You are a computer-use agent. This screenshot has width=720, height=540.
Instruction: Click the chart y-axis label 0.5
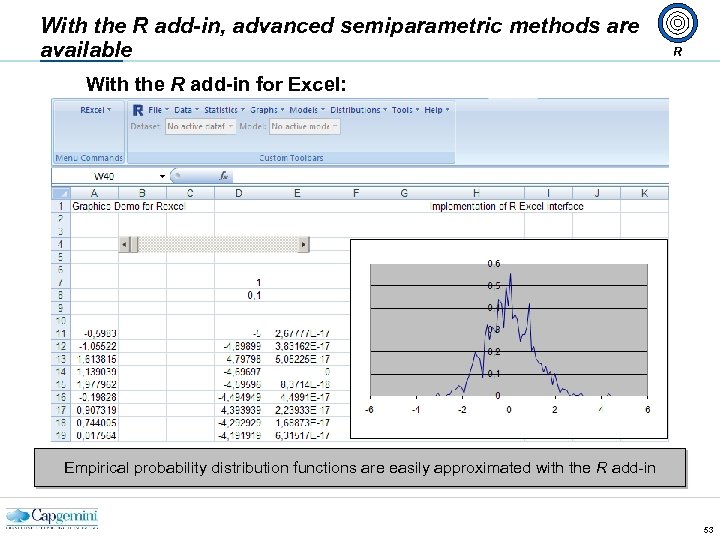click(x=494, y=286)
